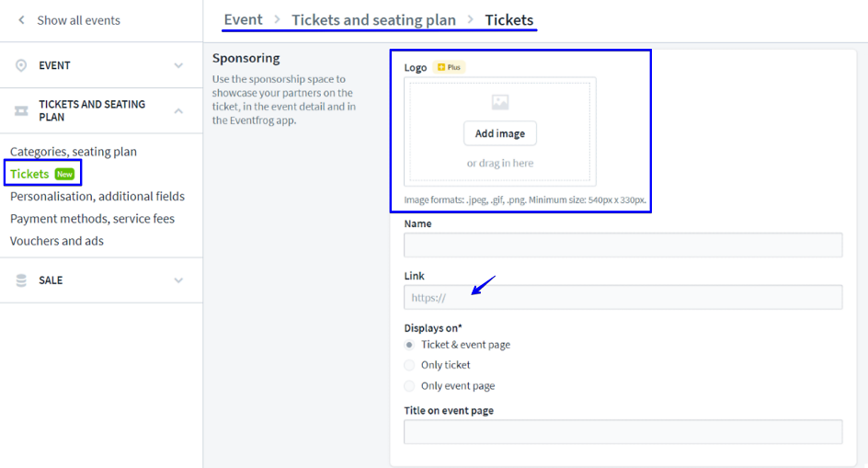
Task: Go to Event in the breadcrumb
Action: [x=243, y=19]
